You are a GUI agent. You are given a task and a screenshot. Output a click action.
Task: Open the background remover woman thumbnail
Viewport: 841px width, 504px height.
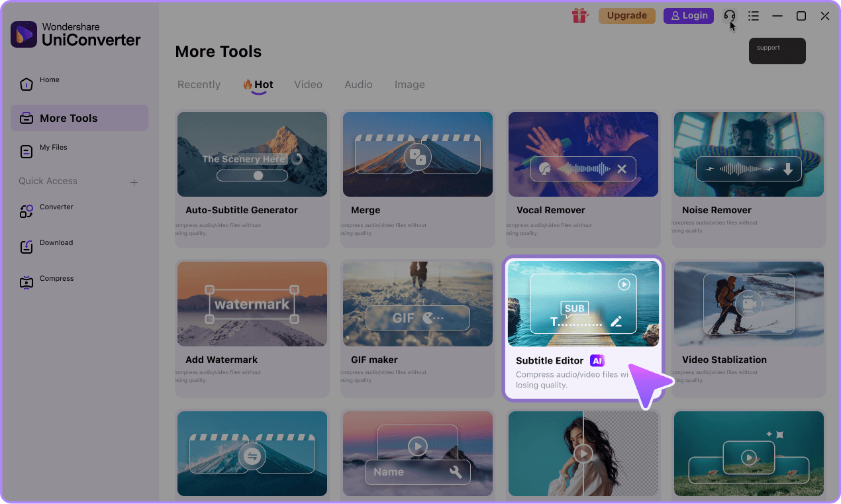pos(583,454)
